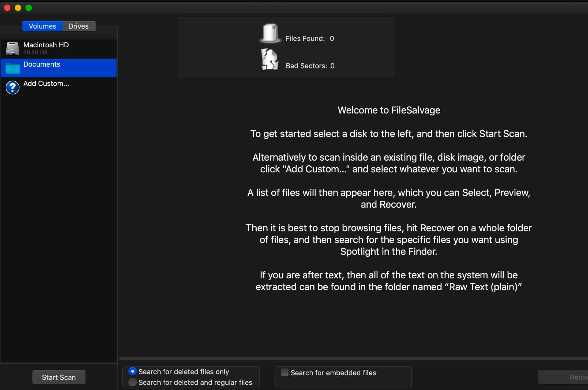Viewport: 588px width, 390px height.
Task: Click the Welcome to FileSalvage heading
Action: click(x=389, y=110)
